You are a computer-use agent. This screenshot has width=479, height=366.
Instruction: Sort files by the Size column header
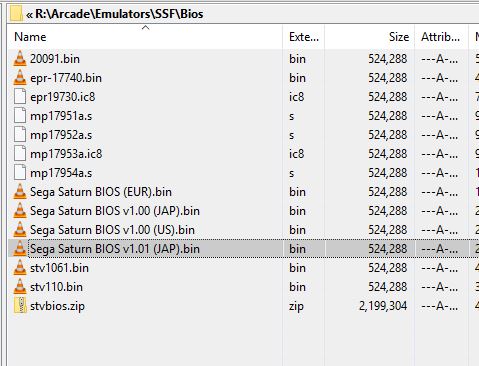click(399, 37)
